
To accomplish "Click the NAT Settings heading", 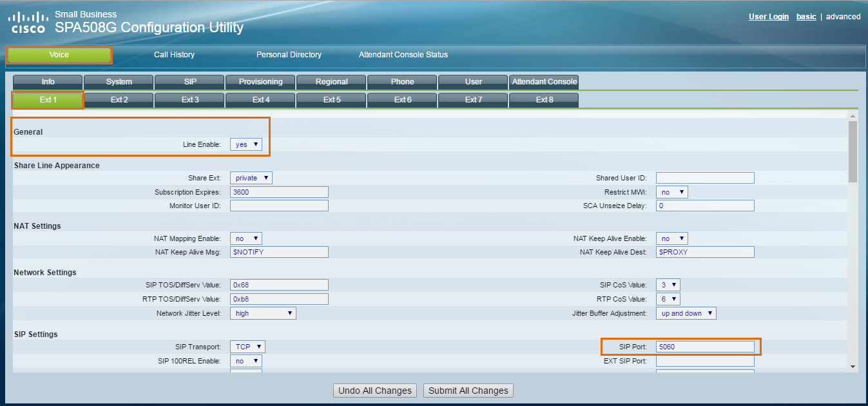I will point(37,226).
